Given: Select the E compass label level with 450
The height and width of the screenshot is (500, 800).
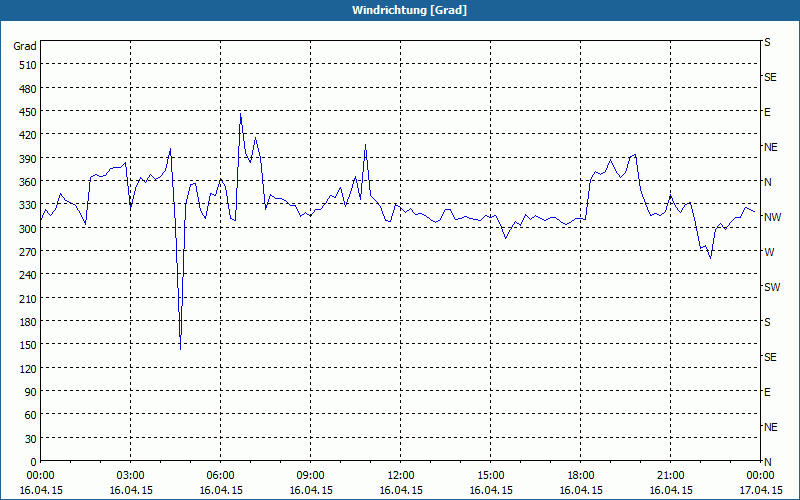Looking at the screenshot, I should [767, 112].
